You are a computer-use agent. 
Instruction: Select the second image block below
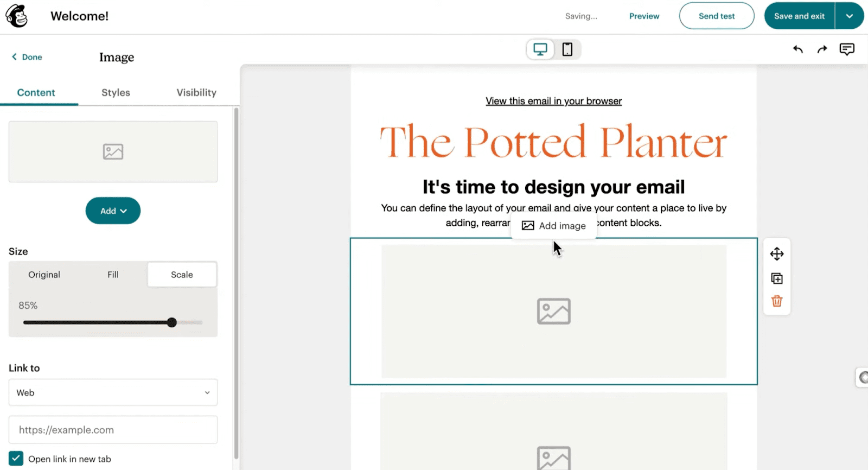(x=554, y=431)
